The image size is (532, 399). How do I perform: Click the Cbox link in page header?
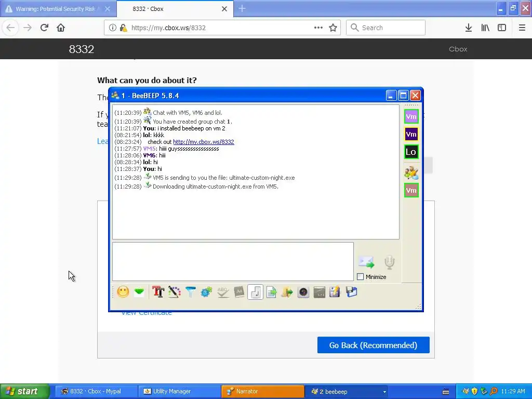click(x=458, y=49)
